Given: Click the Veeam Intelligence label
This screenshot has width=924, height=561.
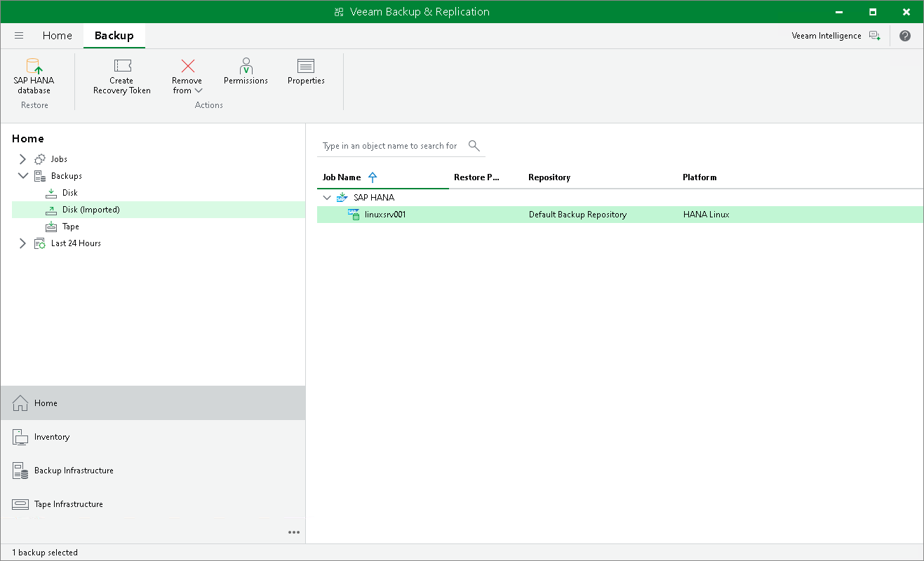Looking at the screenshot, I should point(826,36).
